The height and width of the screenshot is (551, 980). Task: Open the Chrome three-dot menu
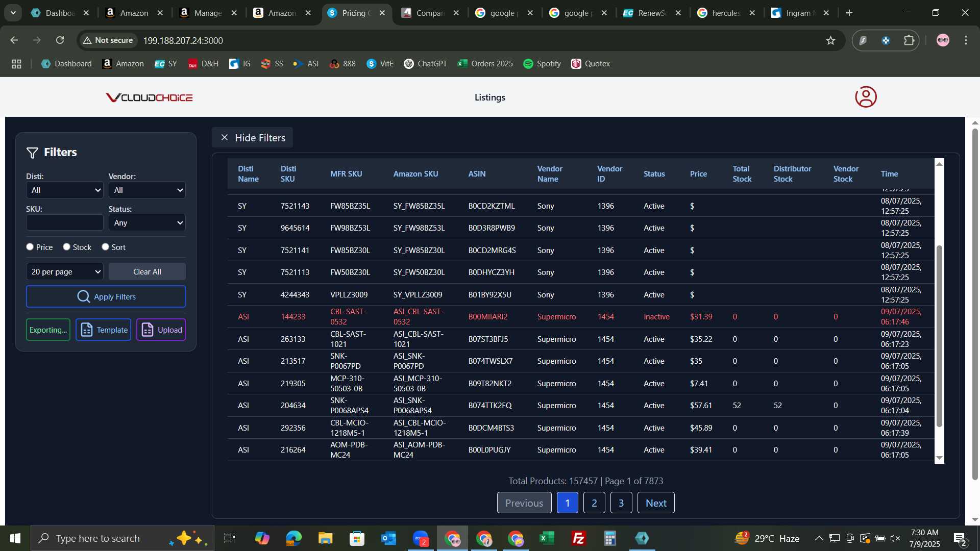pos(966,40)
